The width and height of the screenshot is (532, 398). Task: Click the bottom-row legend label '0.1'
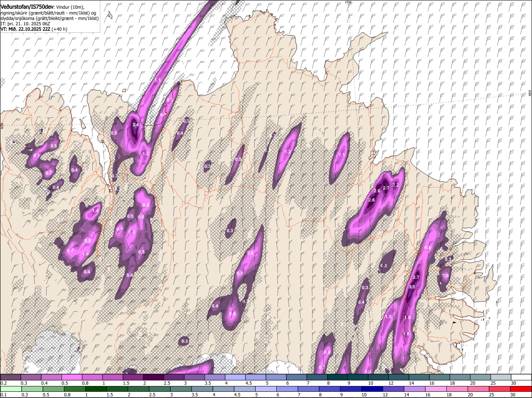(3, 395)
